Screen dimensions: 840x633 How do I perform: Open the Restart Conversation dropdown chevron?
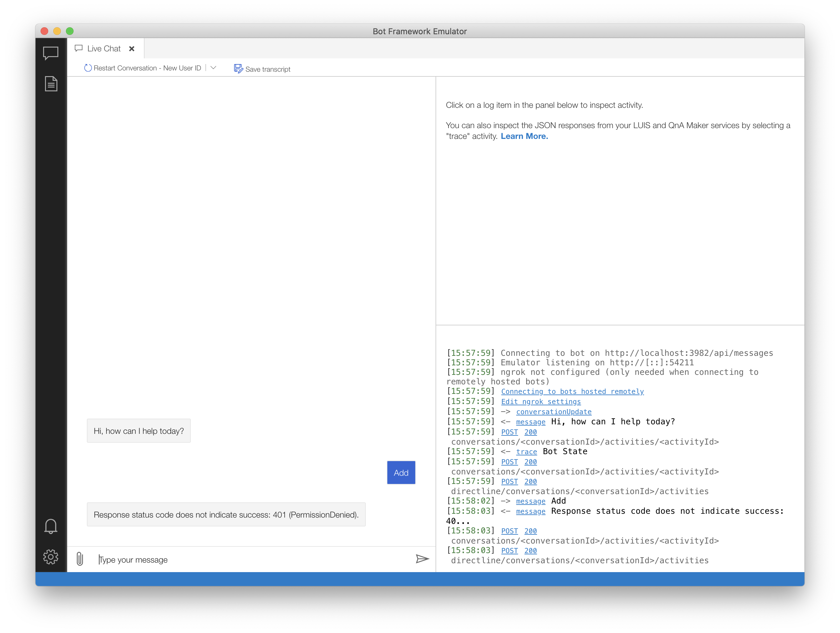tap(213, 68)
